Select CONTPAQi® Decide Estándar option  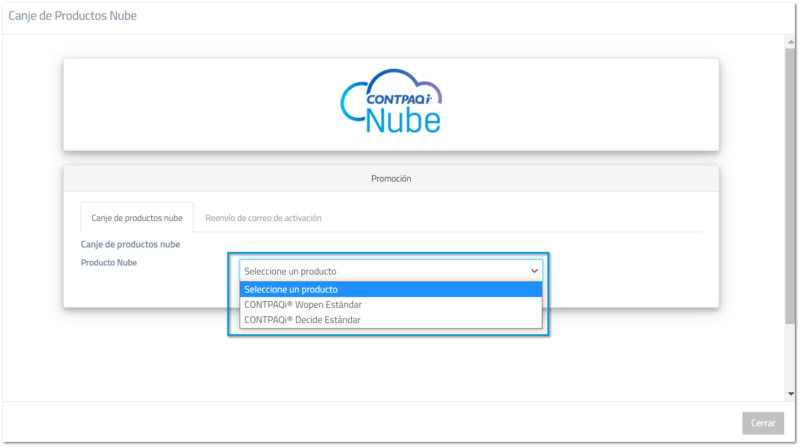pyautogui.click(x=391, y=320)
